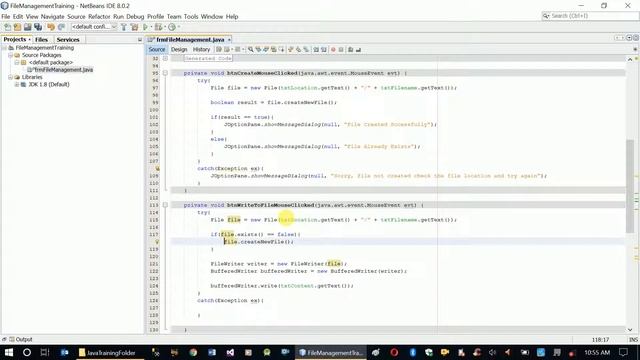This screenshot has height=360, width=640.
Task: Select the frmFileManagement.java editor tab
Action: pos(190,40)
